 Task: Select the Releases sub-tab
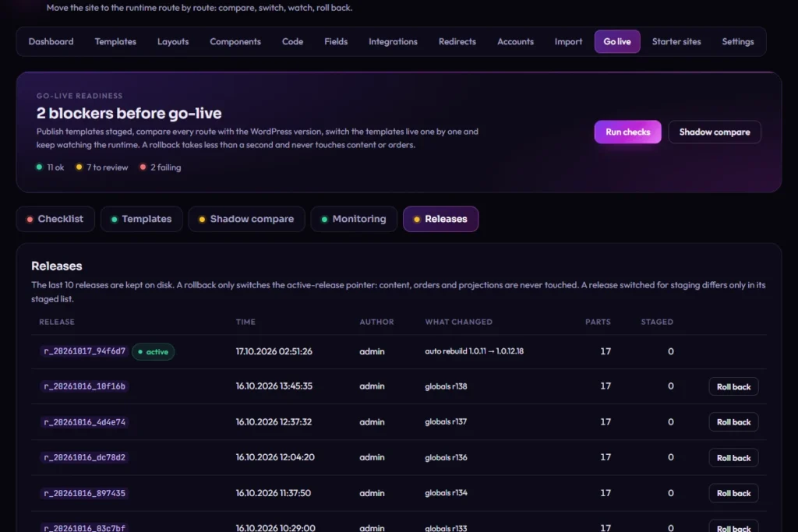click(x=441, y=219)
